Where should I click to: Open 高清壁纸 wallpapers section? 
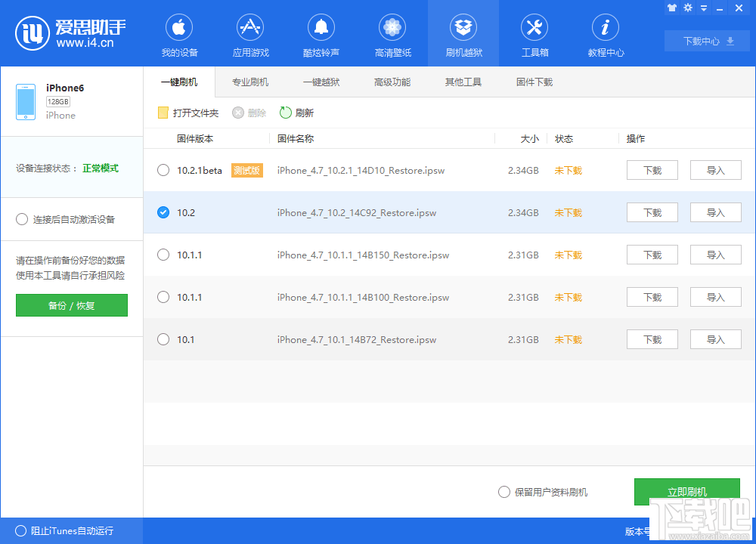pyautogui.click(x=392, y=36)
